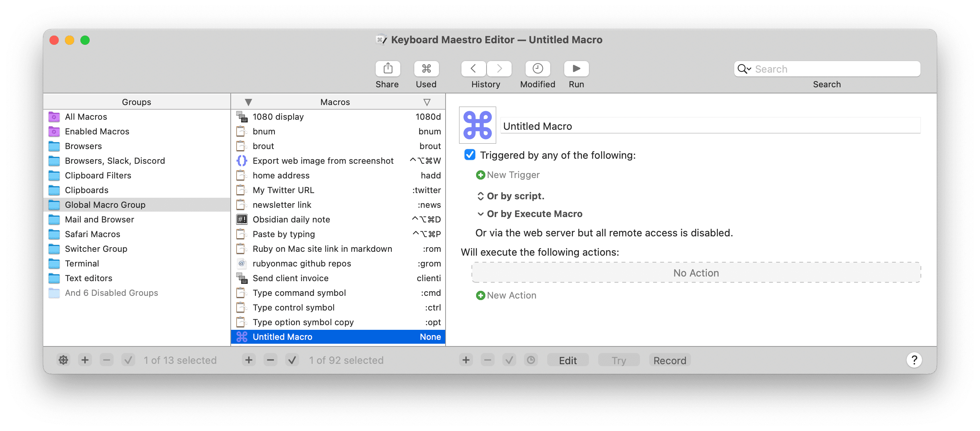Click the filled sort triangle in Macros header
The image size is (980, 431).
(x=248, y=102)
